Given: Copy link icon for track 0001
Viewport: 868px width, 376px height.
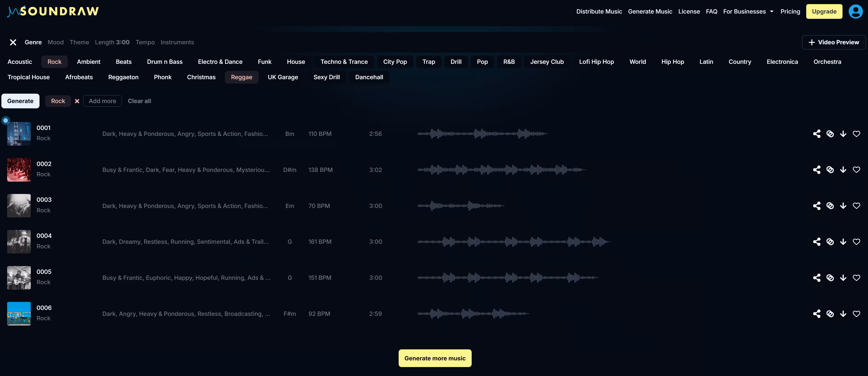Looking at the screenshot, I should (830, 134).
